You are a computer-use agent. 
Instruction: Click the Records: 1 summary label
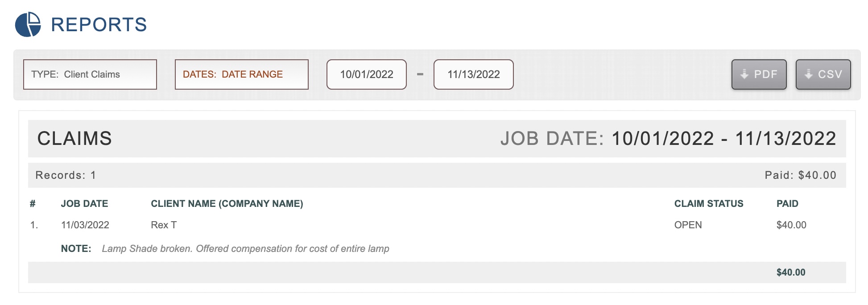[x=66, y=175]
